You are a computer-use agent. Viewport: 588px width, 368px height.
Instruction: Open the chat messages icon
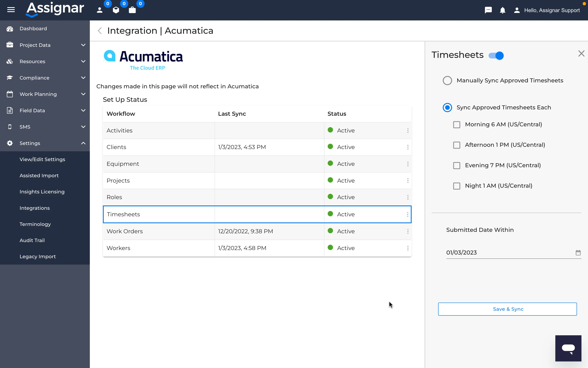pyautogui.click(x=488, y=10)
